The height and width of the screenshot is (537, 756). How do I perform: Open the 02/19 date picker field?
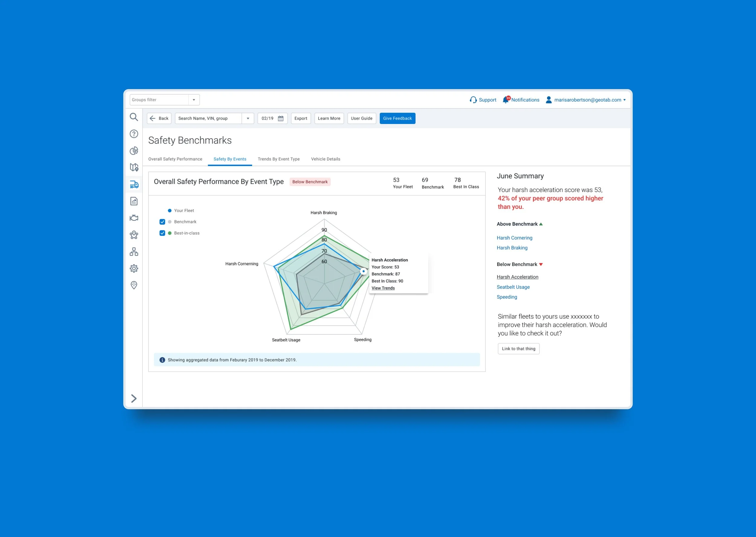272,118
